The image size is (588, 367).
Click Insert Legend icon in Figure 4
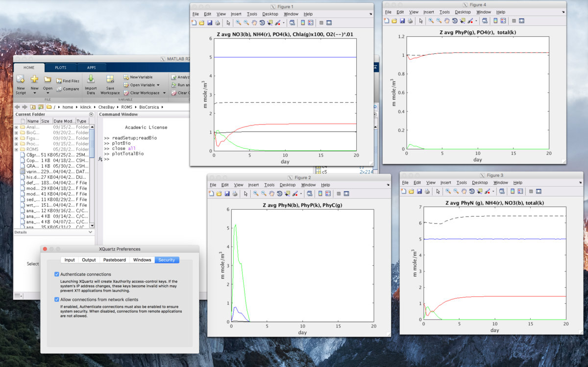(x=504, y=21)
